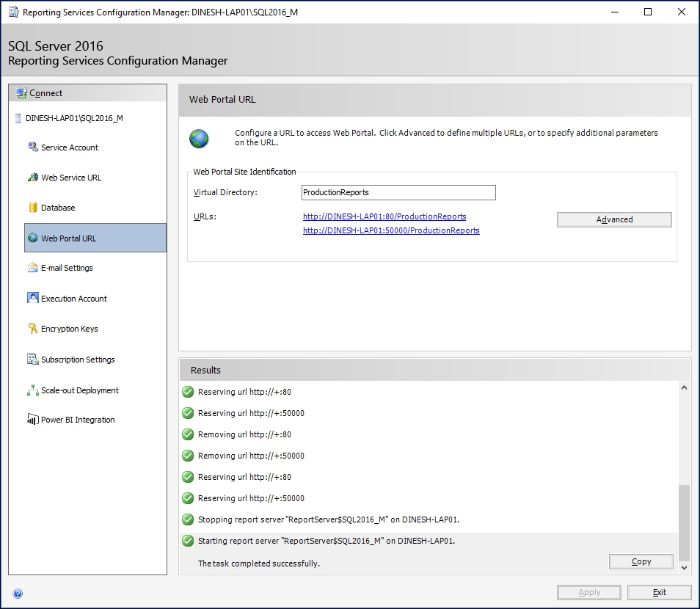Screen dimensions: 700x609
Task: Select the DINESH-LAP01\SQL2016_M server node
Action: (74, 118)
